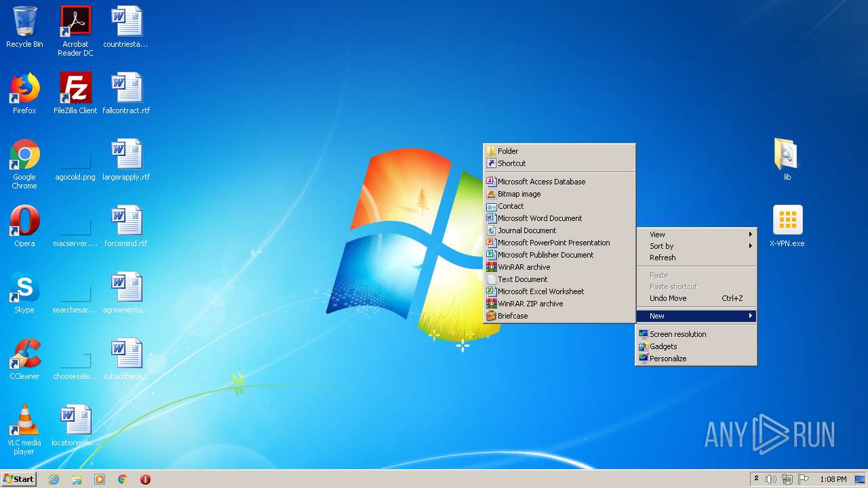The image size is (868, 488).
Task: Open Windows Explorer from taskbar
Action: (x=77, y=479)
